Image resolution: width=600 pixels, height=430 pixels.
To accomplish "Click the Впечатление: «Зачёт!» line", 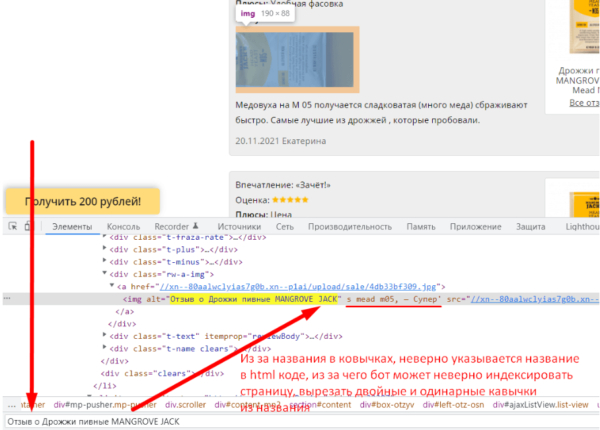I will (283, 185).
